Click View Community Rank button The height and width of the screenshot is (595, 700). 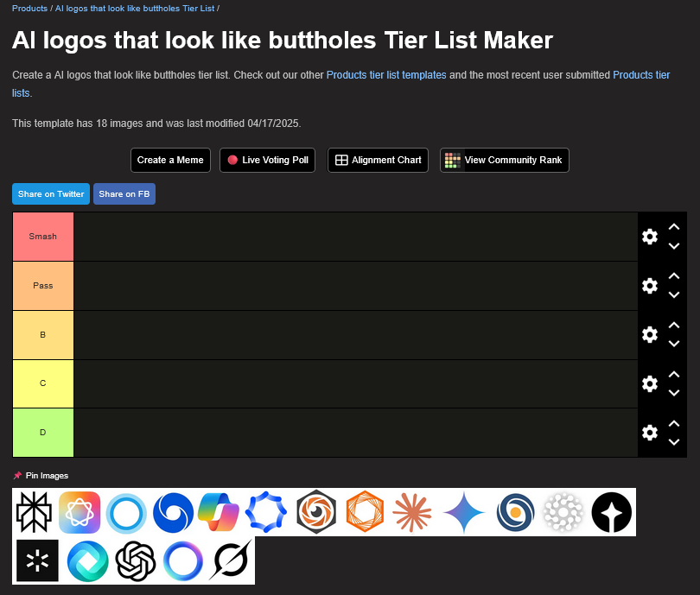(x=504, y=160)
